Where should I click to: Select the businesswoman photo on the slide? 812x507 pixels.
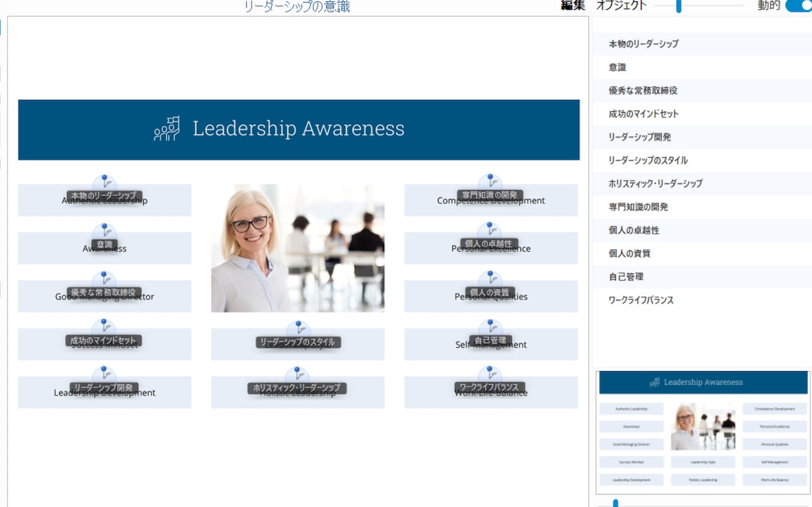(298, 248)
